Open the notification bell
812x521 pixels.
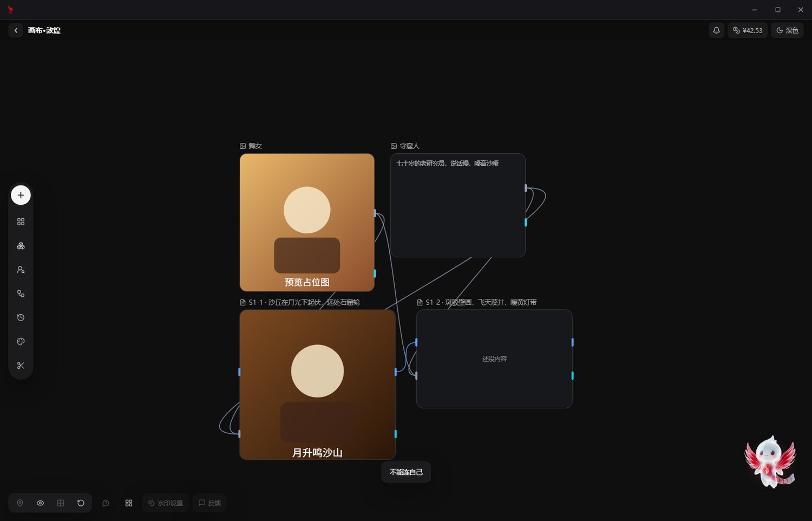[x=716, y=30]
